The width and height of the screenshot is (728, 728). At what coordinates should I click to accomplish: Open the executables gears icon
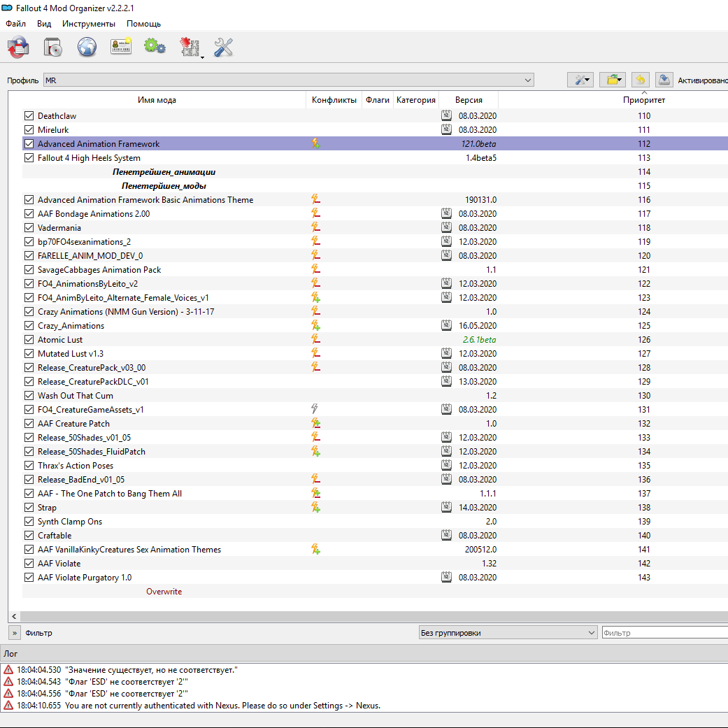coord(155,46)
